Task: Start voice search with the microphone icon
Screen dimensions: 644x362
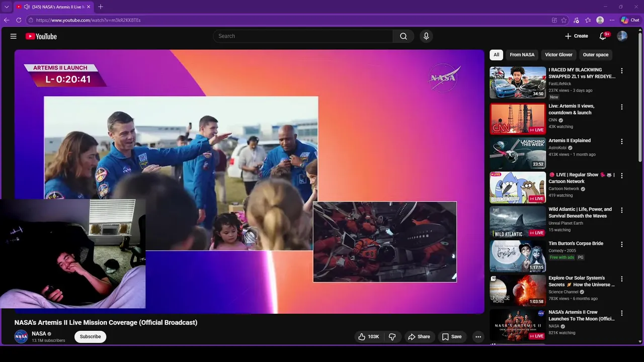Action: coord(426,36)
